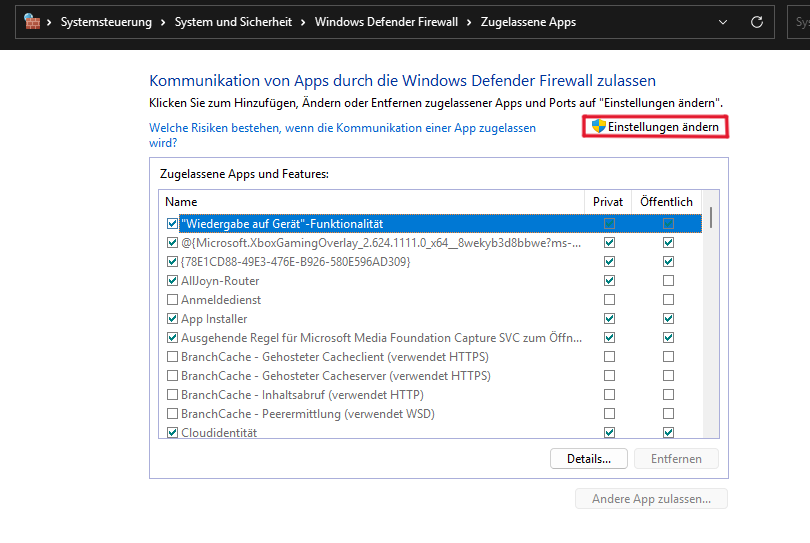Click Einstellungen ändern button
This screenshot has width=810, height=543.
656,127
